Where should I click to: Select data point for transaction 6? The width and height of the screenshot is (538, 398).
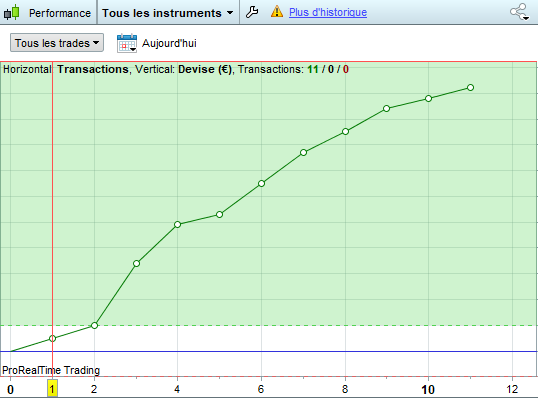pyautogui.click(x=261, y=184)
